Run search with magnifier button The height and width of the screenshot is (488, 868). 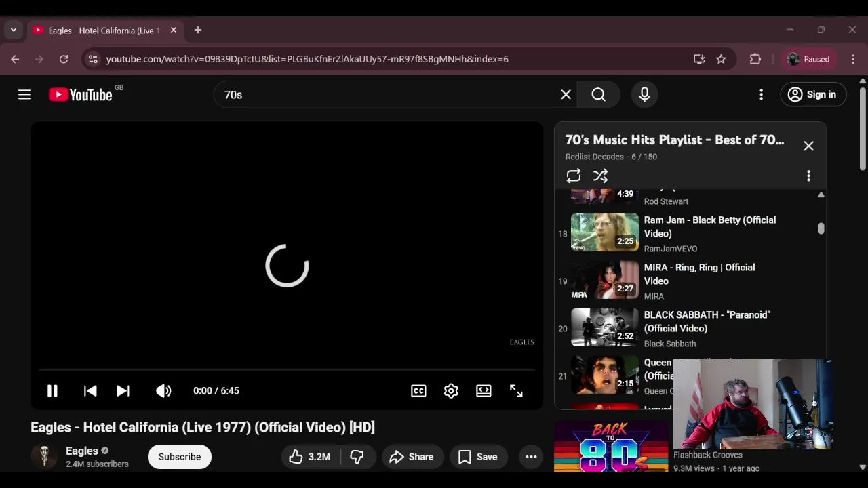(598, 95)
